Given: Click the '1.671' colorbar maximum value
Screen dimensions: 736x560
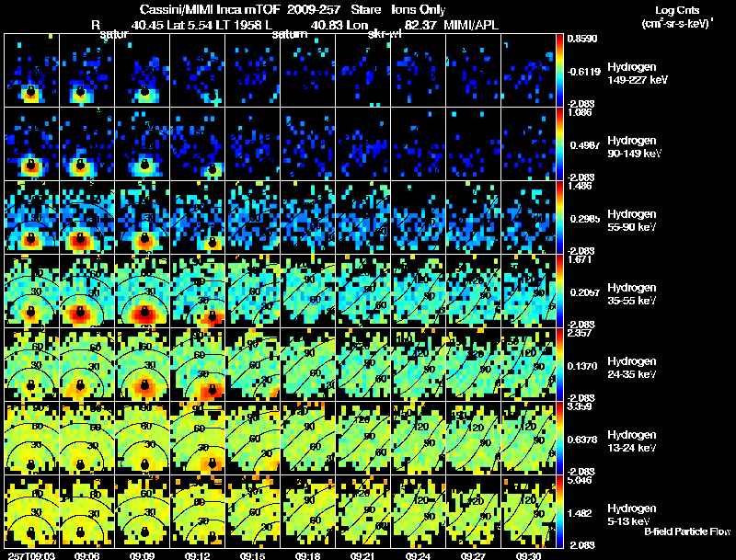Looking at the screenshot, I should [x=581, y=259].
